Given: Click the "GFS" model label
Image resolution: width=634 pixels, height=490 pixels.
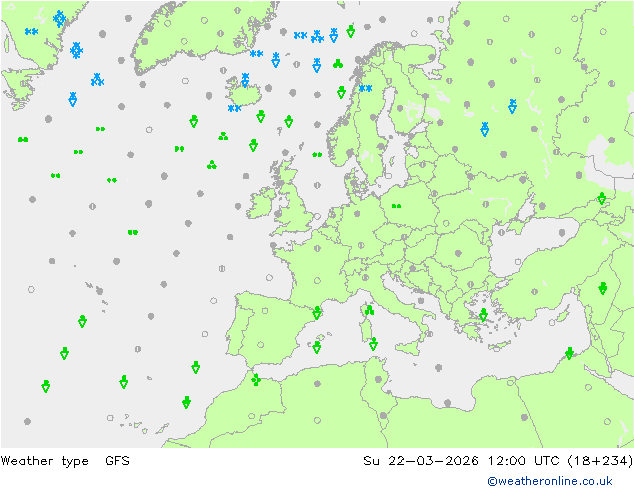Looking at the screenshot, I should pyautogui.click(x=117, y=460).
